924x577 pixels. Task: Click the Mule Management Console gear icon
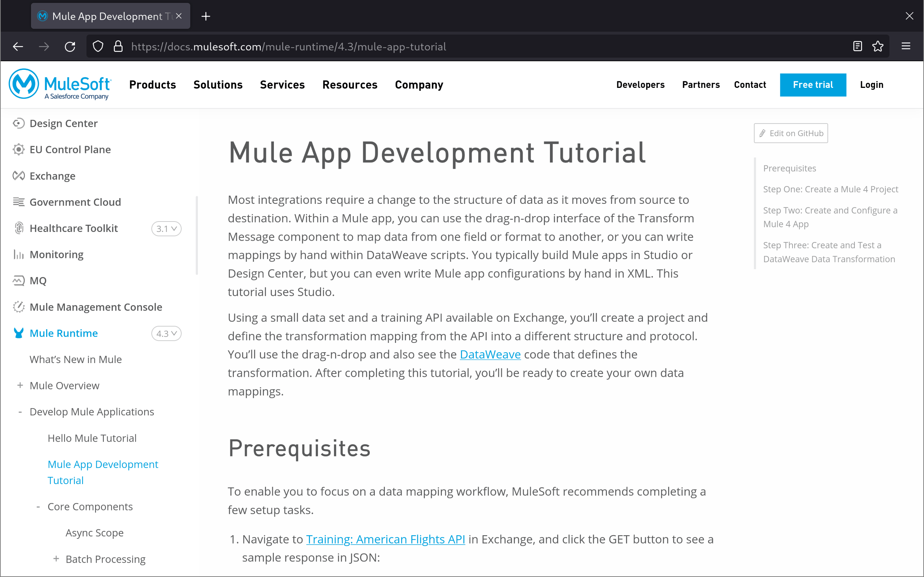point(18,307)
